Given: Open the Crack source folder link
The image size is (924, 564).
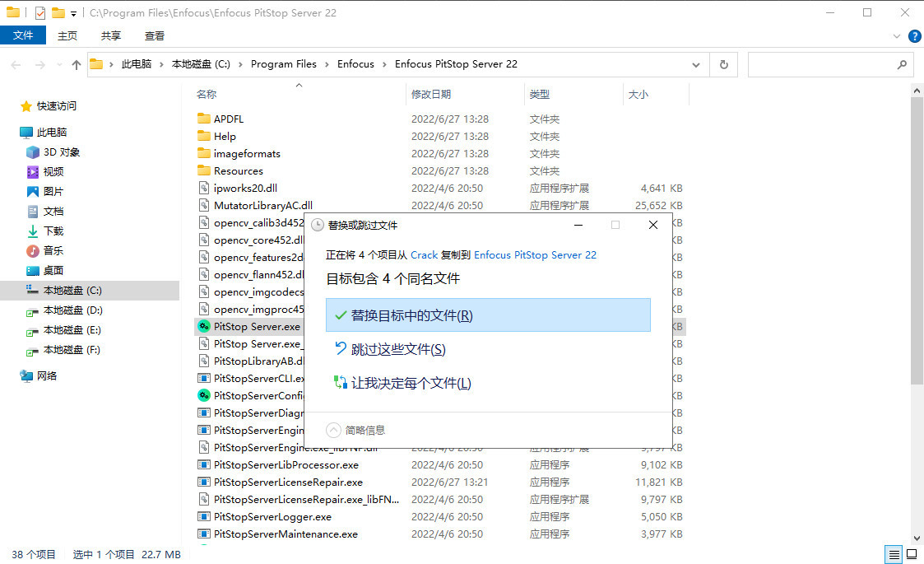Looking at the screenshot, I should [425, 255].
